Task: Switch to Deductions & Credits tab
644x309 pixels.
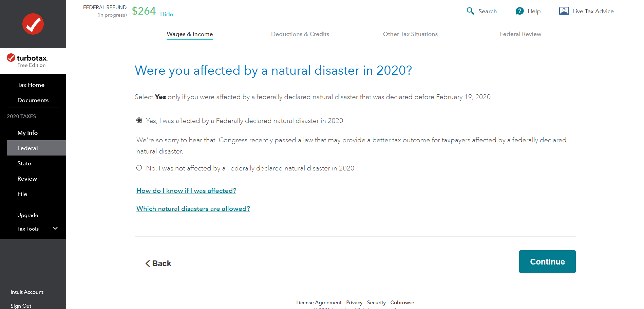Action: coord(300,34)
